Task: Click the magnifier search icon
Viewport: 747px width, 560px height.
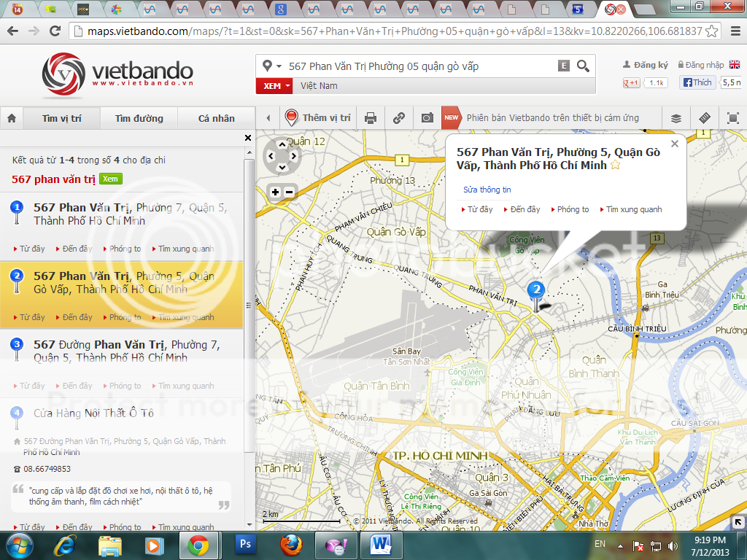Action: [x=583, y=66]
